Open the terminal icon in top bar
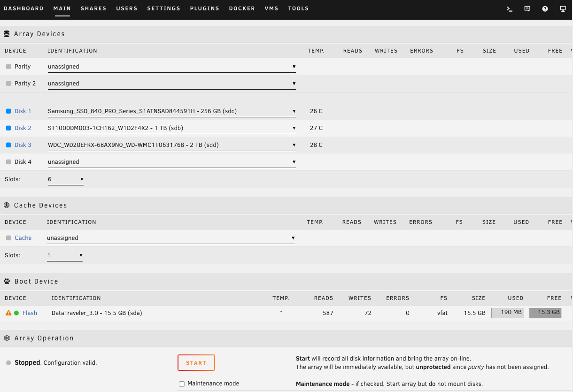The width and height of the screenshot is (573, 392). coord(509,9)
